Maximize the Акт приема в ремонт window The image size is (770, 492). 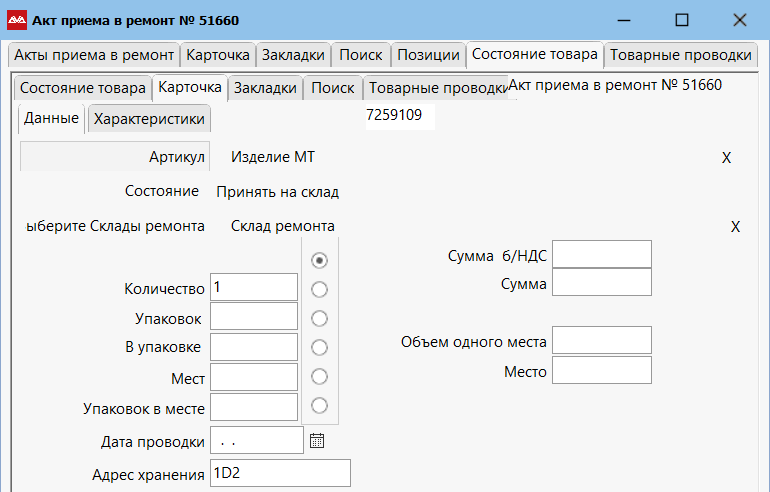coord(682,19)
